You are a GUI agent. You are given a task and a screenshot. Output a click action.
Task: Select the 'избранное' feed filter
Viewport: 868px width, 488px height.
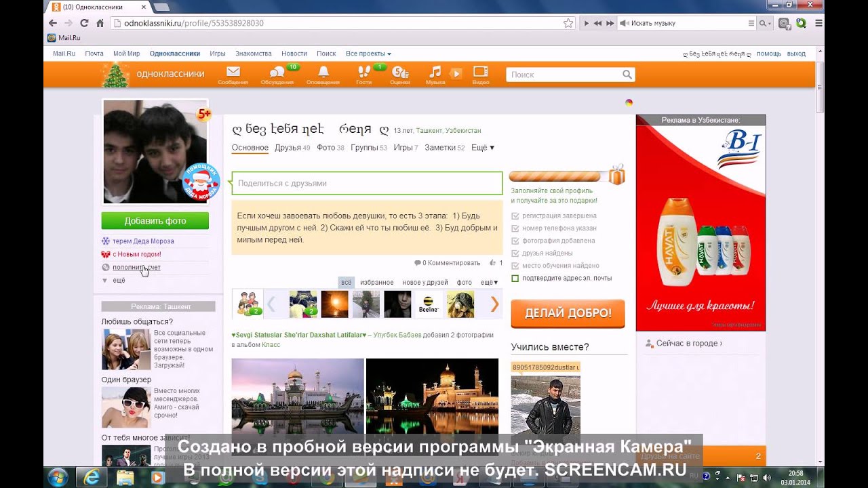coord(377,282)
